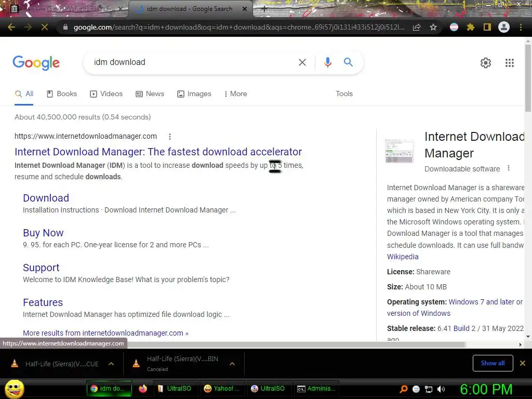Screen dimensions: 532x399
Task: Open the Chrome profile avatar
Action: point(504,27)
